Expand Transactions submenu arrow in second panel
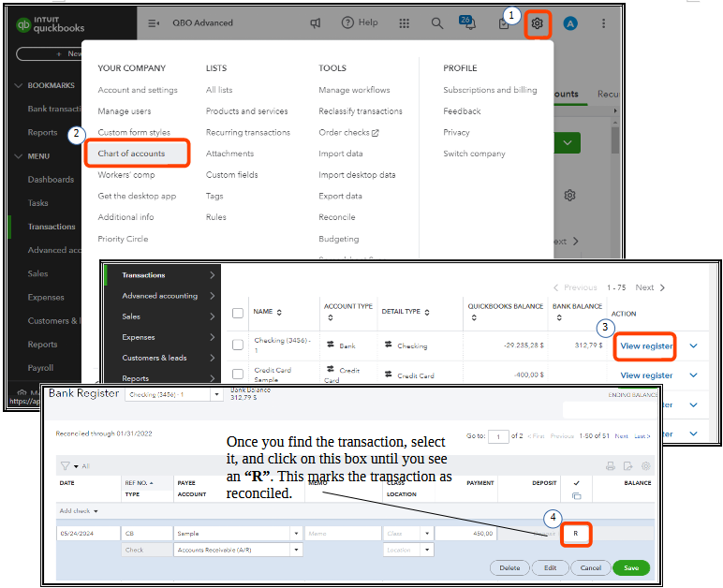 coord(212,275)
